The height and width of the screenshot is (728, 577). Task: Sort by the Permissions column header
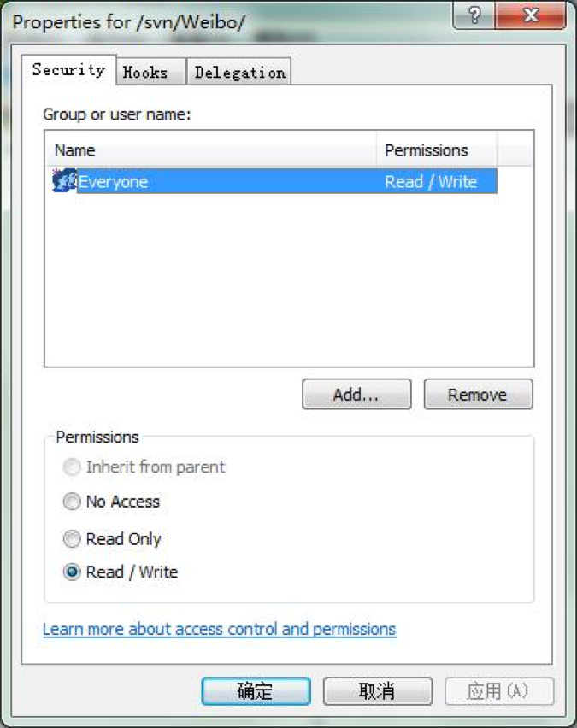[x=436, y=150]
